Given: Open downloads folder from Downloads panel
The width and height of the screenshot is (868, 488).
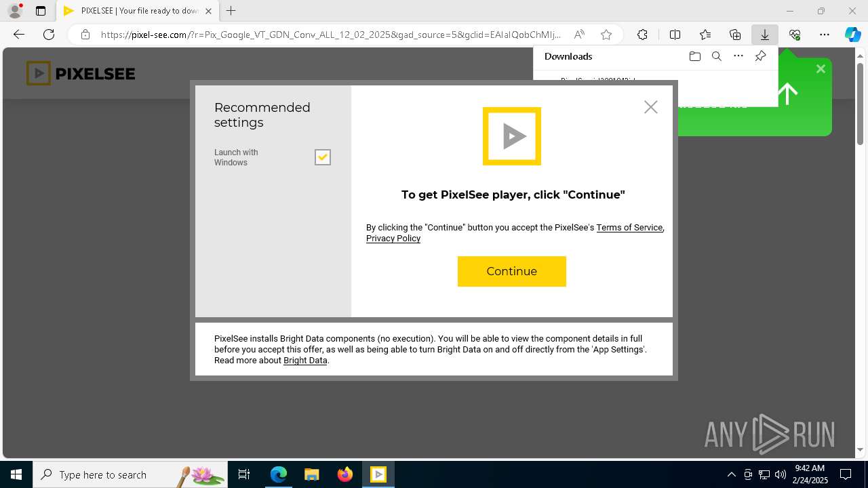Looking at the screenshot, I should click(694, 56).
